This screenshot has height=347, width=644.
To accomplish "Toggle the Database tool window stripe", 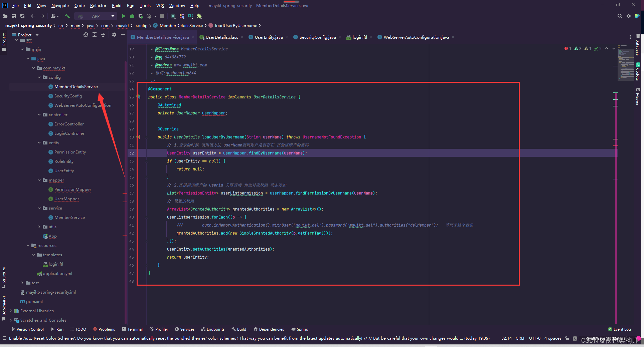I will point(638,45).
